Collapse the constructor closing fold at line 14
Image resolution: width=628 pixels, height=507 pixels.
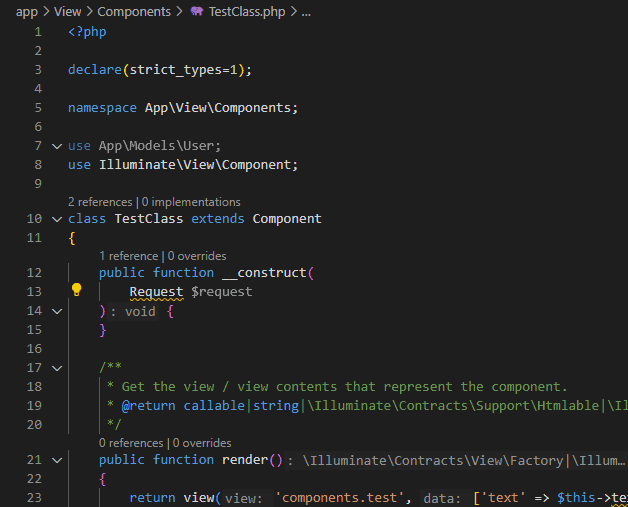[56, 311]
